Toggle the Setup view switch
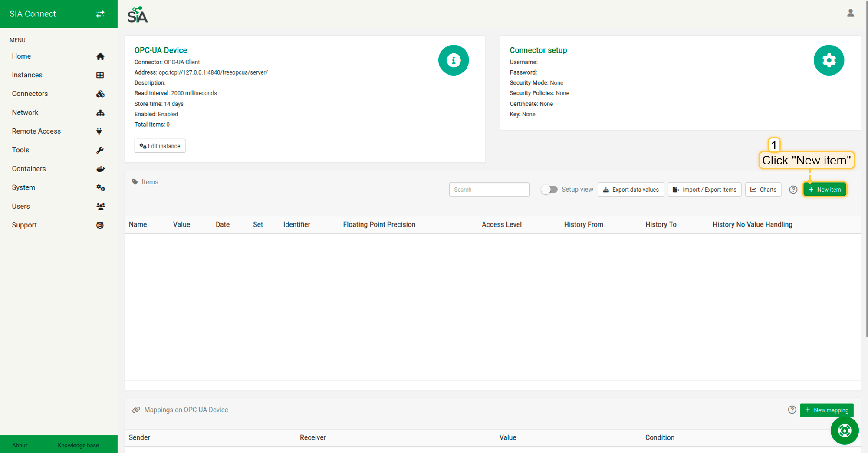The height and width of the screenshot is (453, 868). pyautogui.click(x=549, y=190)
